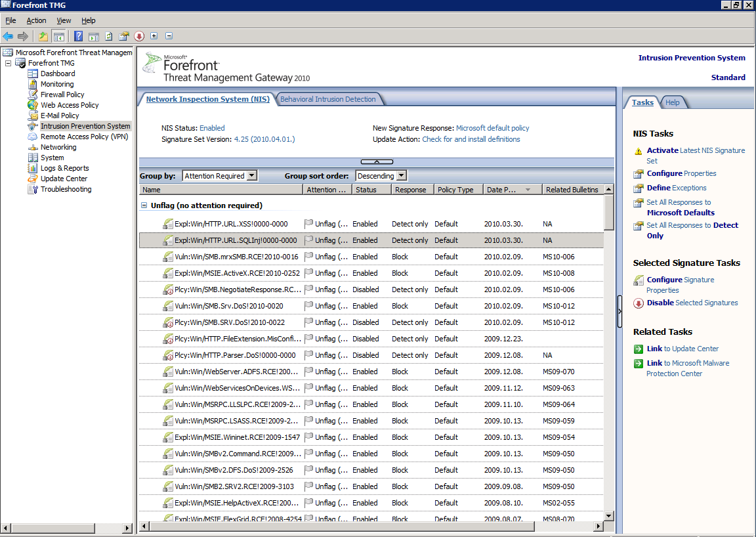Image resolution: width=756 pixels, height=537 pixels.
Task: Collapse the Tasks pane via side arrow
Action: (x=619, y=311)
